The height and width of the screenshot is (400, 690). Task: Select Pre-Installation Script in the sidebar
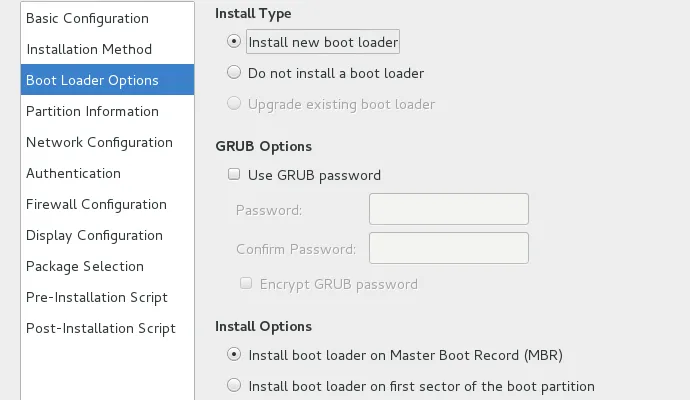(x=97, y=297)
